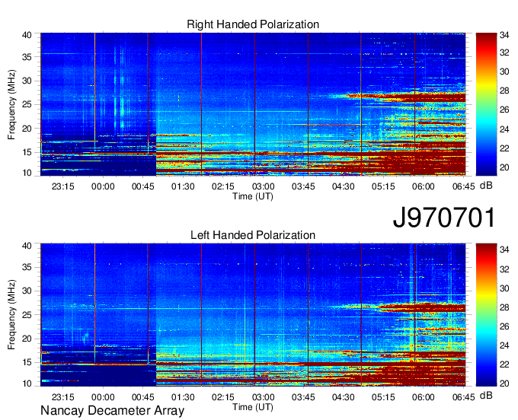Click the Right Handed spectrogram image

(x=253, y=104)
